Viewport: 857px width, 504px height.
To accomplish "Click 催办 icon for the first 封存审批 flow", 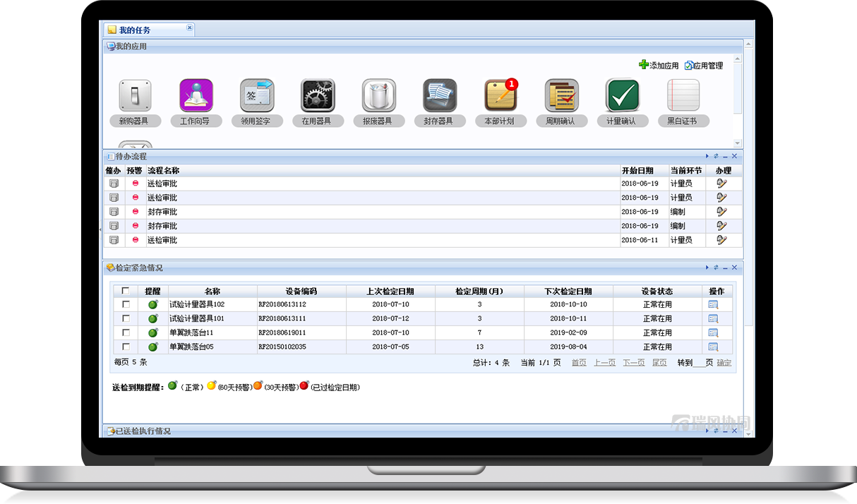I will pos(114,211).
